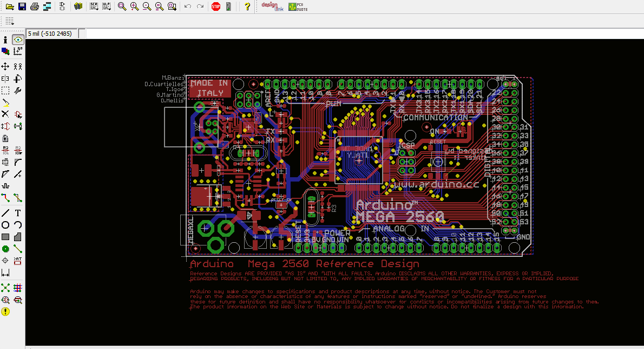Select the Text tool
The image size is (644, 349).
coord(18,213)
